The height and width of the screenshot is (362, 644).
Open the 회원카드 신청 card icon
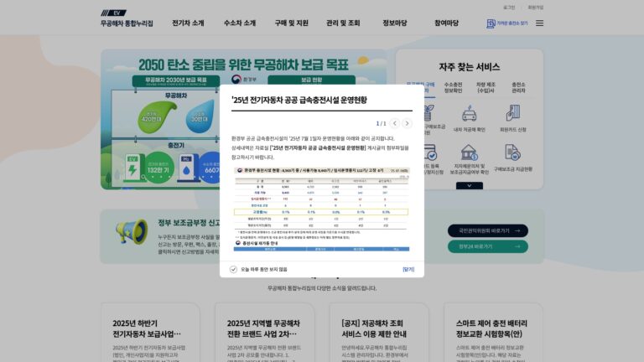tap(512, 113)
